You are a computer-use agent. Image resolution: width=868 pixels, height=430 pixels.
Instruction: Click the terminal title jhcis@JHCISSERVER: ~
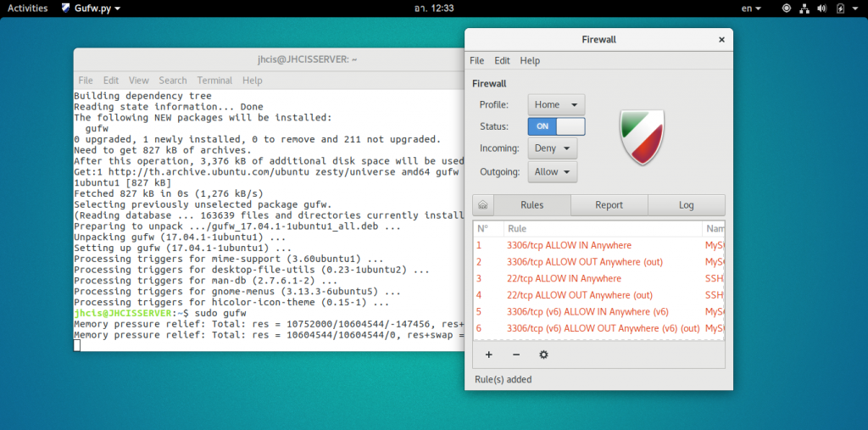[x=307, y=59]
